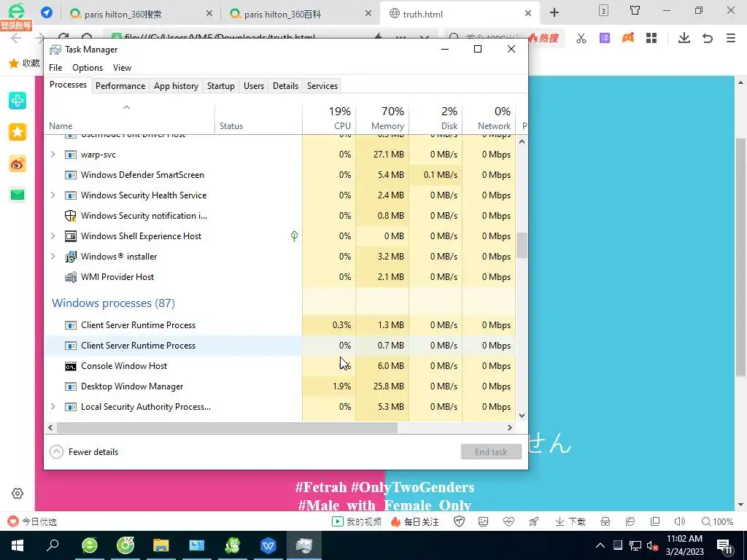This screenshot has width=747, height=560.
Task: Click the Task Manager vertical scrollbar thumb
Action: click(522, 245)
